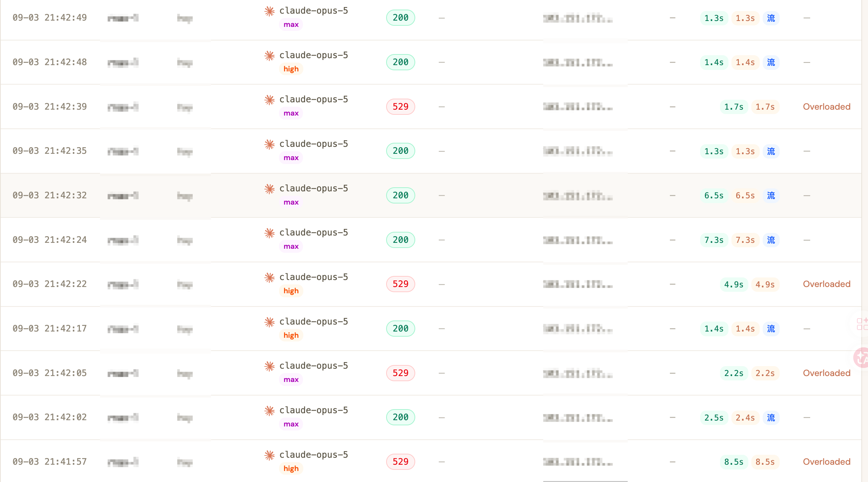The width and height of the screenshot is (868, 482).
Task: Click the stream 流 badge in the 21:42:02 row
Action: [771, 418]
